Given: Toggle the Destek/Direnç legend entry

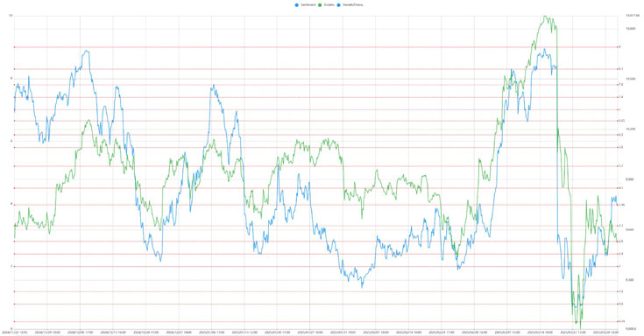Looking at the screenshot, I should pyautogui.click(x=350, y=5).
